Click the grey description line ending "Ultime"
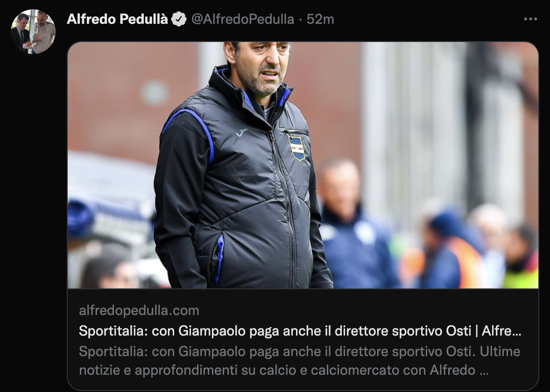550x392 pixels. pos(300,351)
